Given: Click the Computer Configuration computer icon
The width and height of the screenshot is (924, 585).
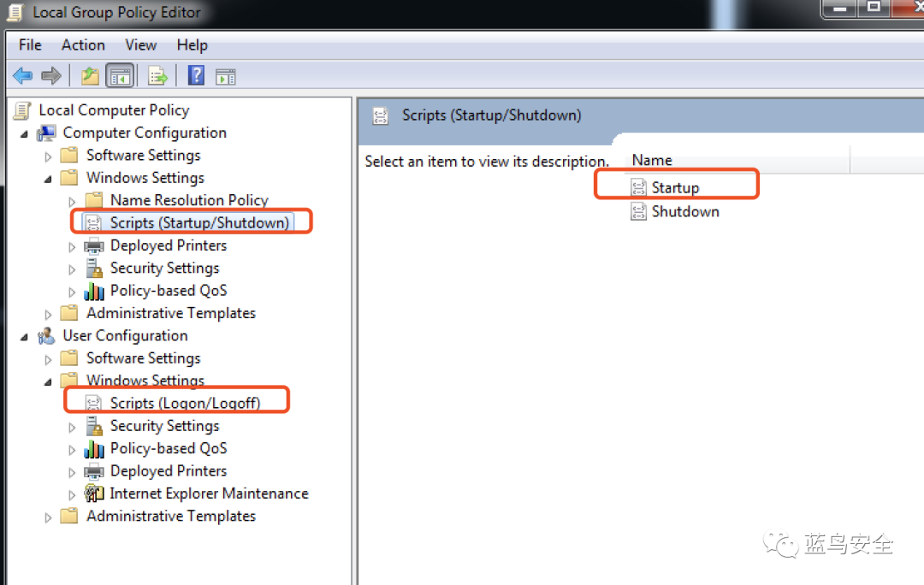Looking at the screenshot, I should pos(46,133).
